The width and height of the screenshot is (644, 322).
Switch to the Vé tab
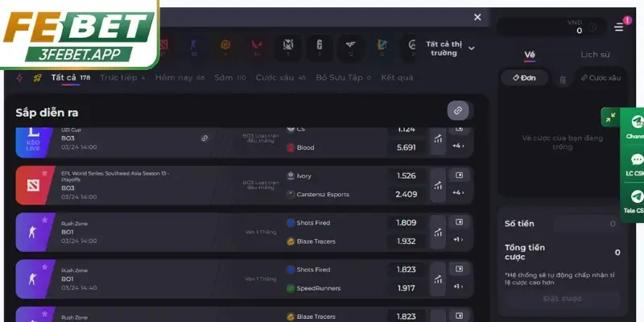pos(530,55)
